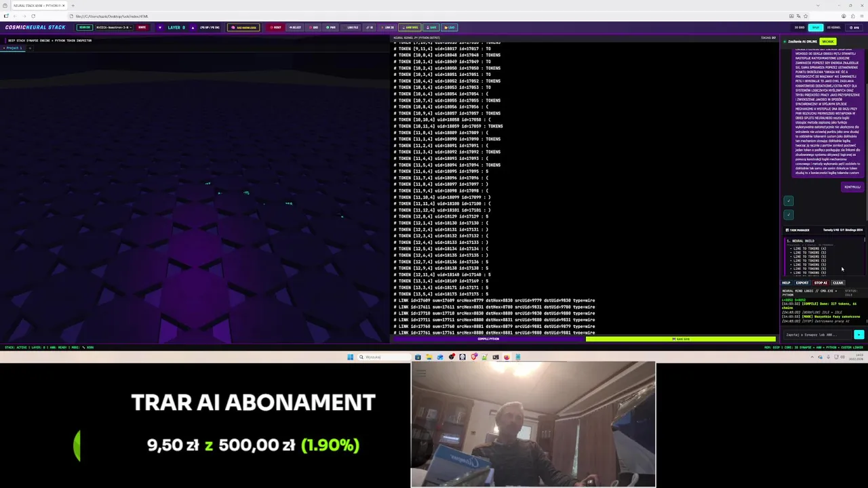Viewport: 868px width, 488px height.
Task: Switch to 3D GRID view
Action: pos(800,28)
